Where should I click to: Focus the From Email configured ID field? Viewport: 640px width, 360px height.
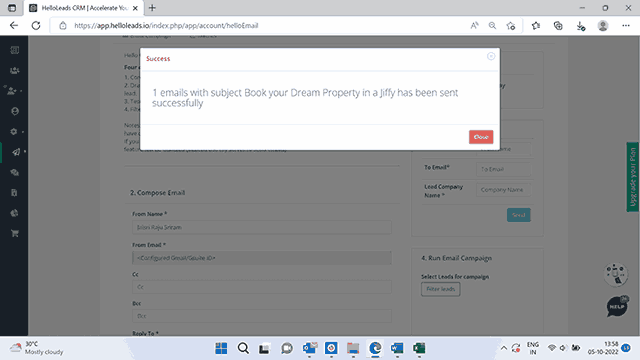262,258
